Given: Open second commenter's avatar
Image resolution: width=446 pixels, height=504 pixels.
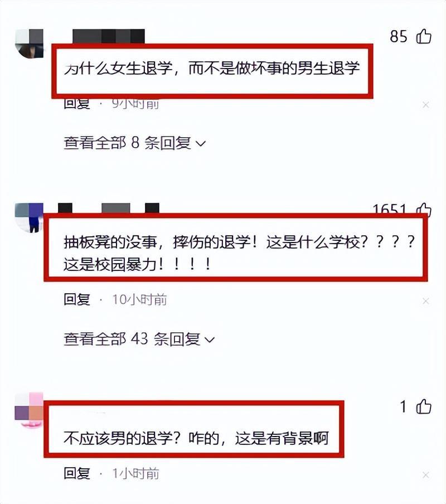Looking at the screenshot, I should point(29,217).
